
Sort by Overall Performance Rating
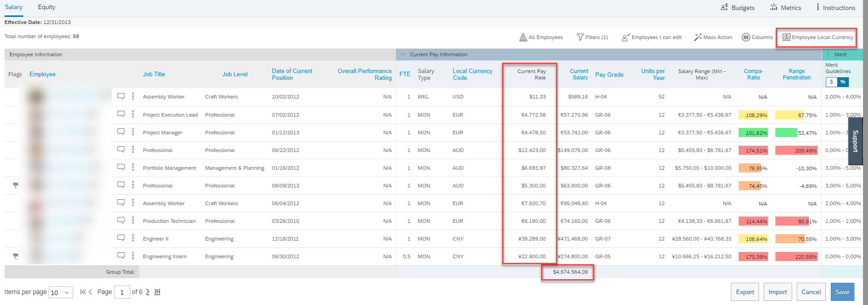(365, 74)
